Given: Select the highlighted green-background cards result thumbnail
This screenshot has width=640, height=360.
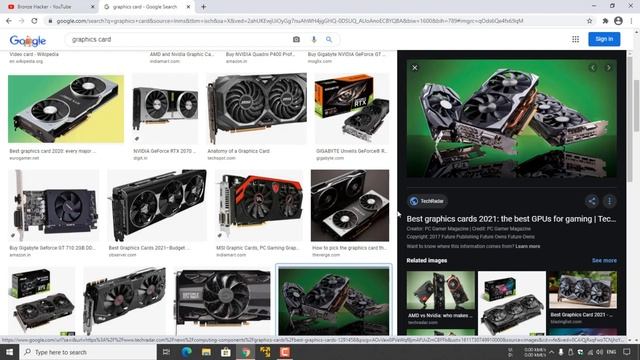Looking at the screenshot, I should tap(333, 301).
